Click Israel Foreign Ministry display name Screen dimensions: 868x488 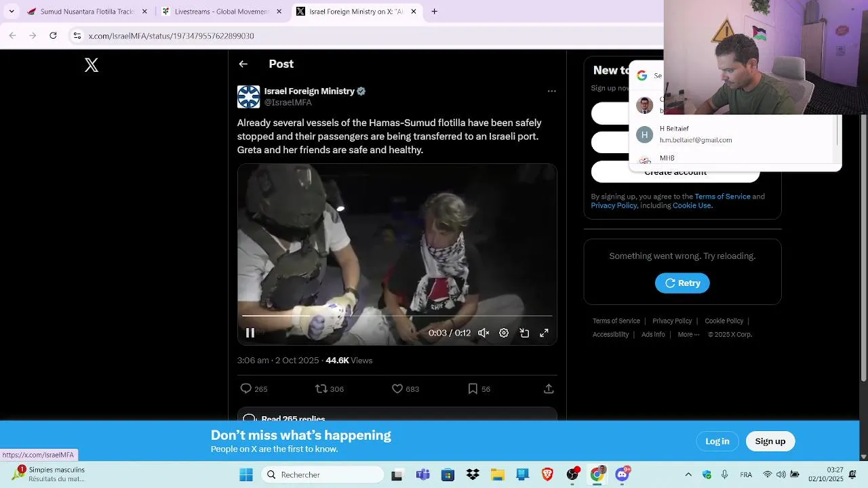pyautogui.click(x=309, y=91)
